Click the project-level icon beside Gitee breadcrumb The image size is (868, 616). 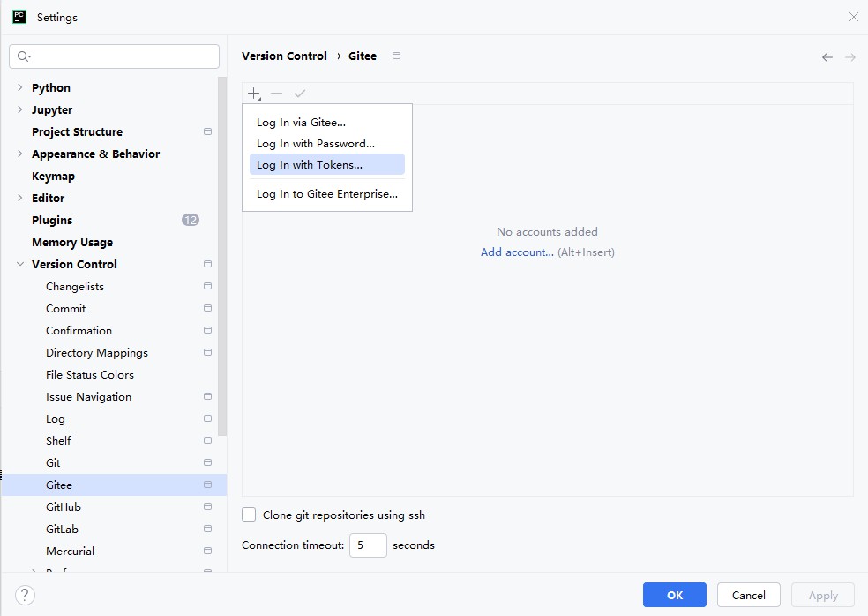(x=396, y=56)
